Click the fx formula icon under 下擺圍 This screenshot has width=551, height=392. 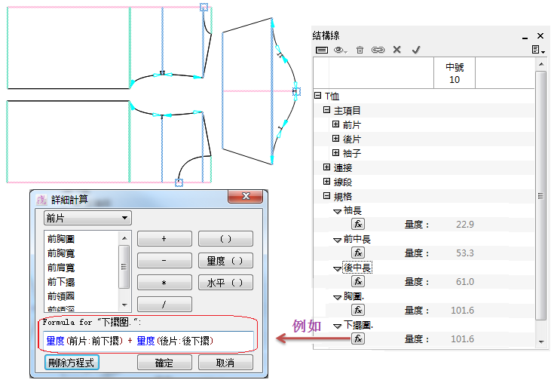(x=358, y=339)
